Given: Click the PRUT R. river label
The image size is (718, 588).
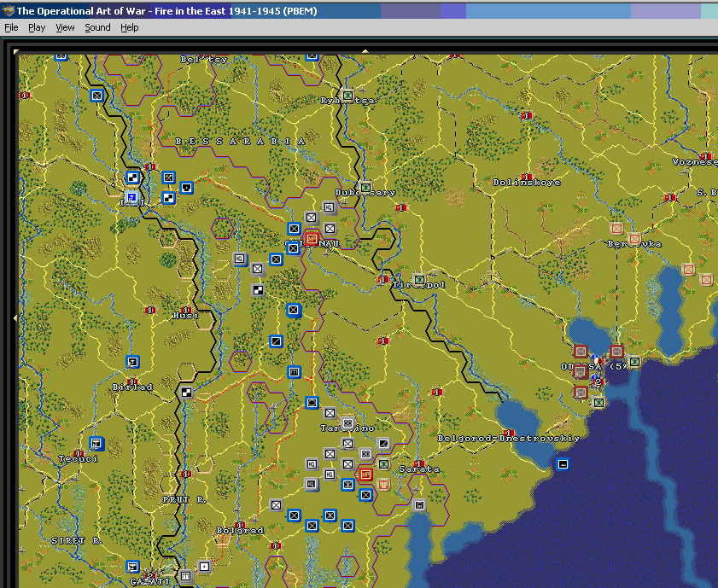Looking at the screenshot, I should pos(184,500).
